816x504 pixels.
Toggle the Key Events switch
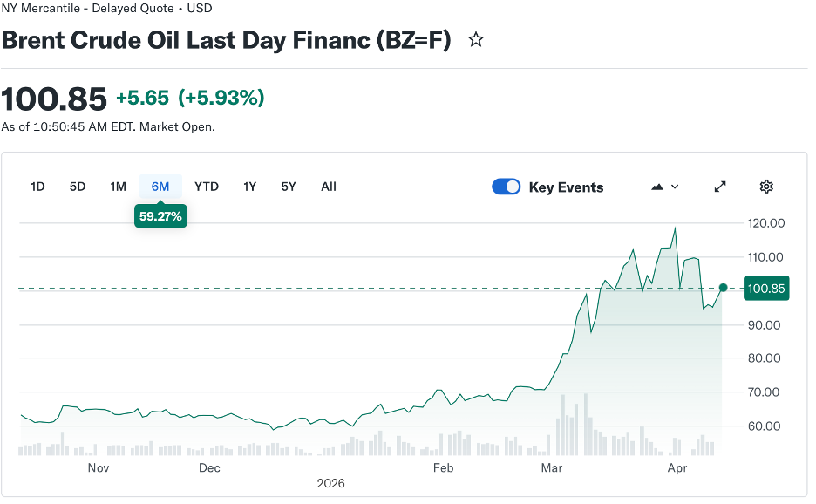(507, 187)
